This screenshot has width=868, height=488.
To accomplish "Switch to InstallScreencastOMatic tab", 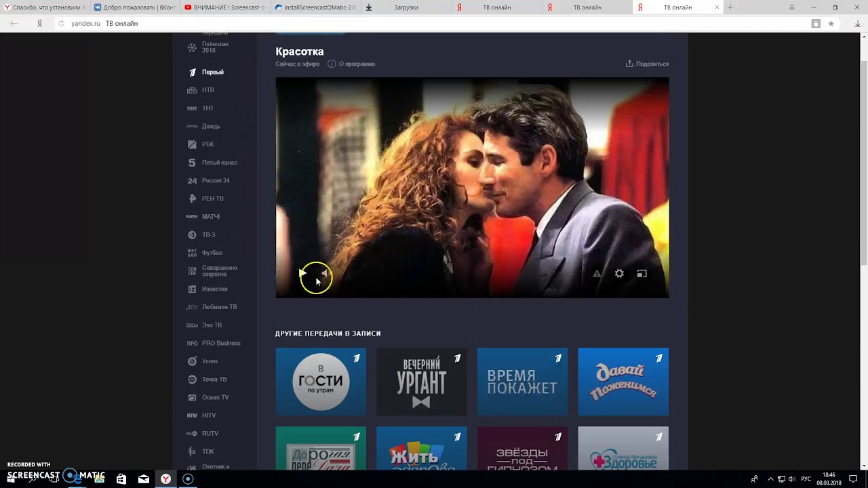I will pos(315,7).
